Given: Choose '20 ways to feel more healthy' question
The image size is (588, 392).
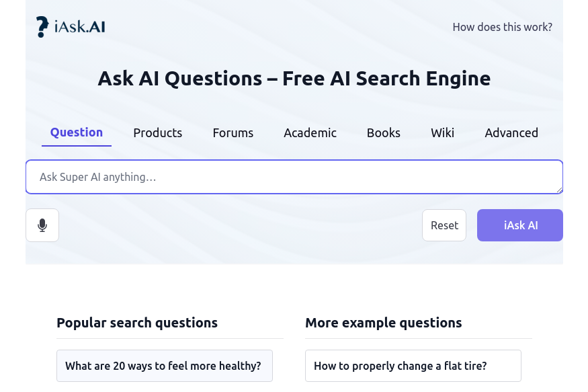Looking at the screenshot, I should coord(164,366).
